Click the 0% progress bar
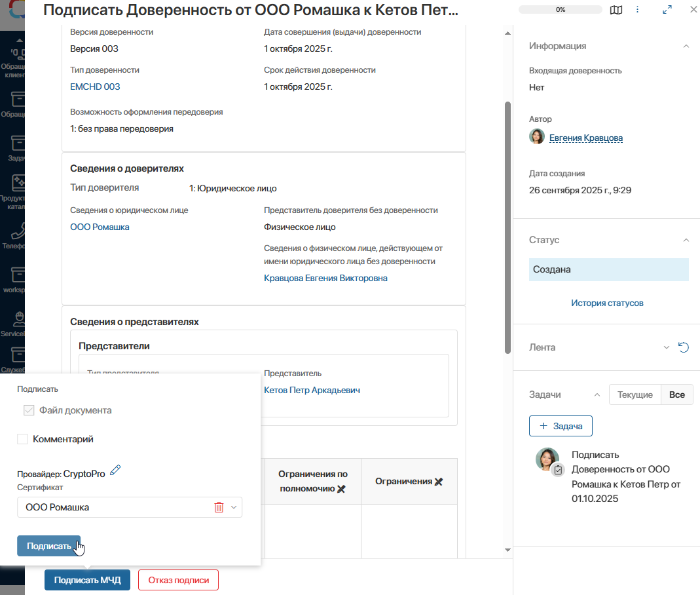700x595 pixels. tap(560, 10)
